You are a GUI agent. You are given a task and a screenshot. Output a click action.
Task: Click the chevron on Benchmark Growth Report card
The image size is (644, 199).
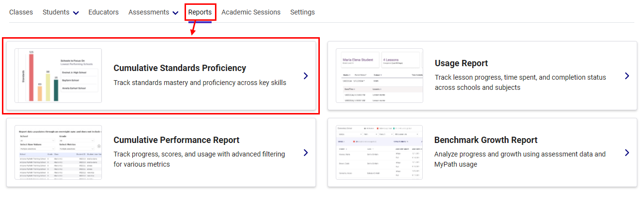pos(627,153)
